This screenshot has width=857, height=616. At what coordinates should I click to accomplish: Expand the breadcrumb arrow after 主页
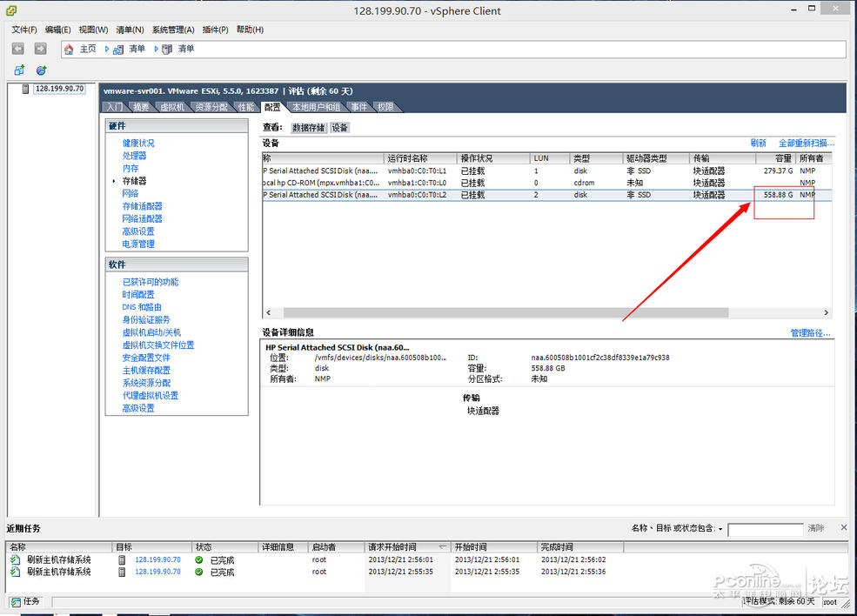[x=106, y=50]
